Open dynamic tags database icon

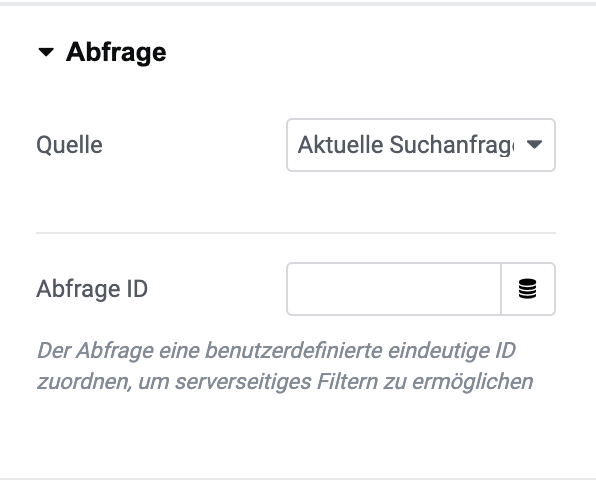[x=528, y=289]
